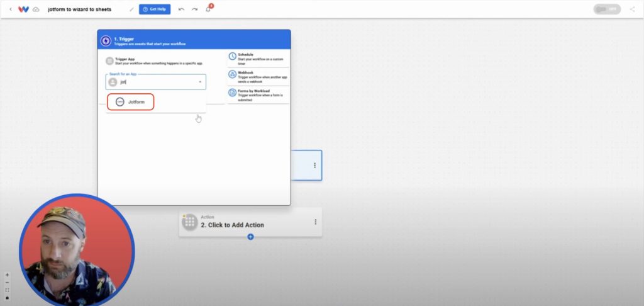644x306 pixels.
Task: Click the Action step grid icon
Action: click(190, 222)
